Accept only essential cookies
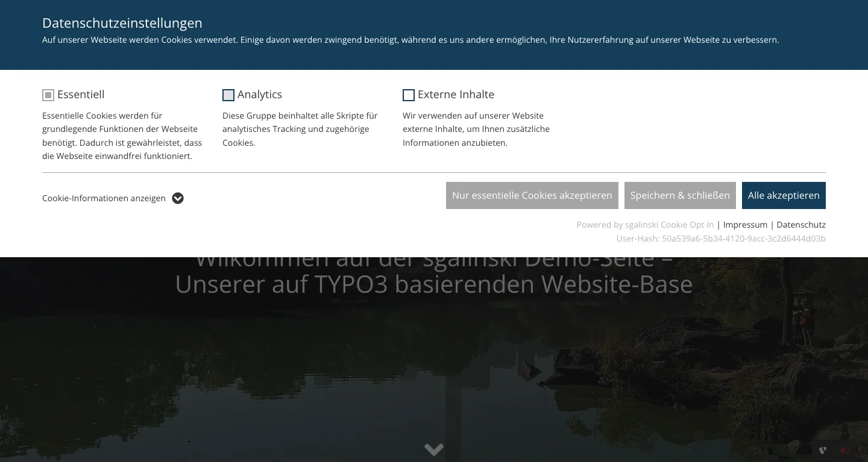 point(532,195)
